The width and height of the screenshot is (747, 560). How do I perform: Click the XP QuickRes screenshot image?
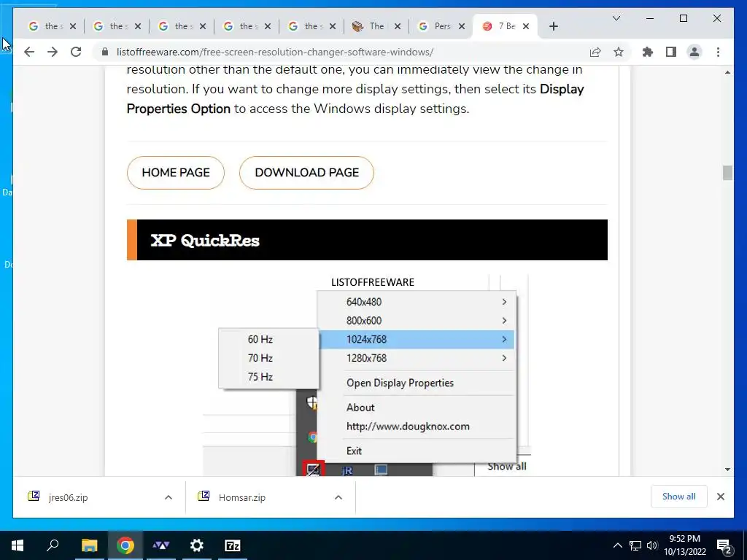point(367,376)
